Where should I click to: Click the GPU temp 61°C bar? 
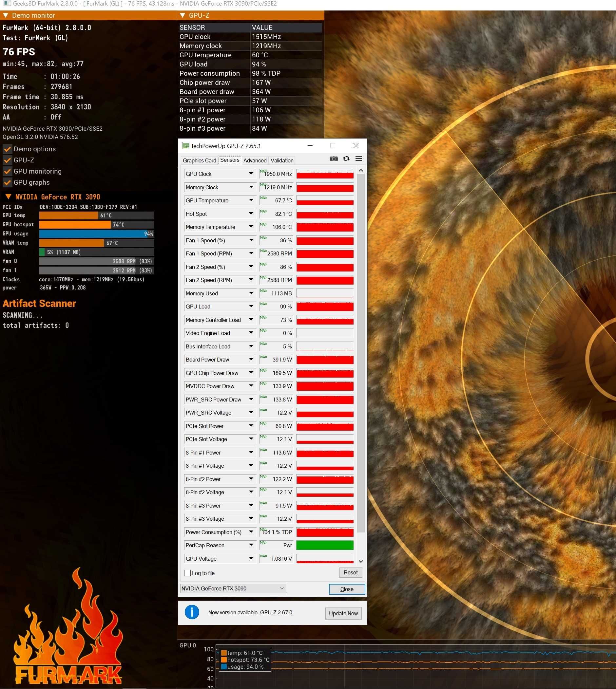click(x=96, y=215)
